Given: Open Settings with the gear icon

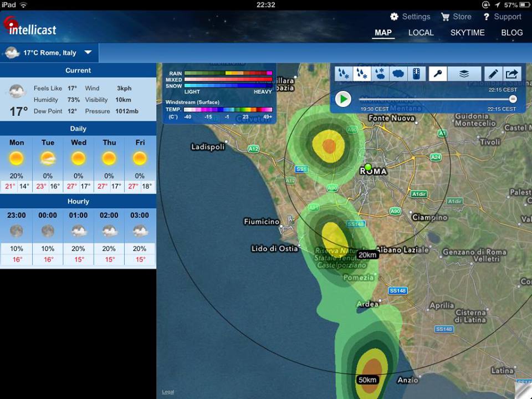Looking at the screenshot, I should point(394,17).
